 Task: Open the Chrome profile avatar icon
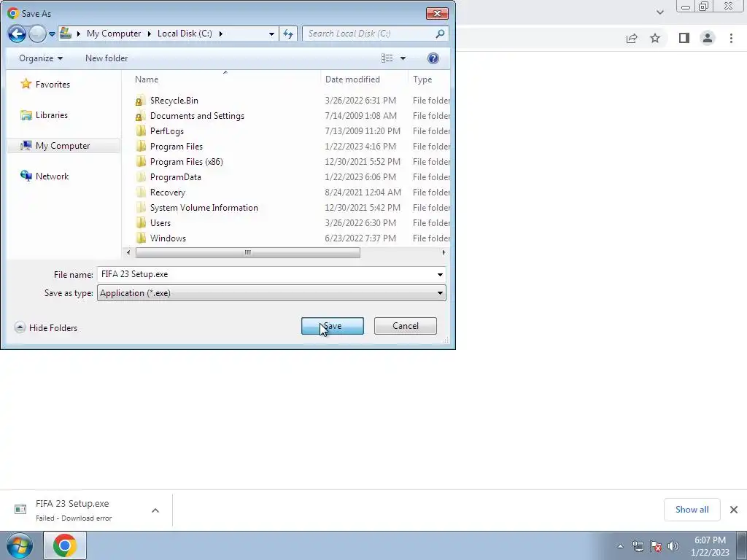point(708,38)
